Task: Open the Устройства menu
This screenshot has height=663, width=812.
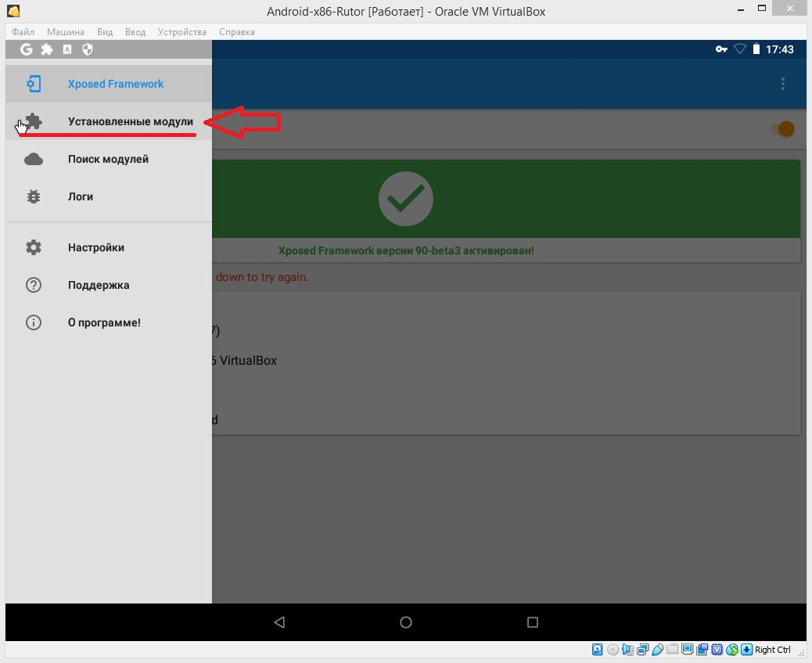Action: pyautogui.click(x=182, y=32)
